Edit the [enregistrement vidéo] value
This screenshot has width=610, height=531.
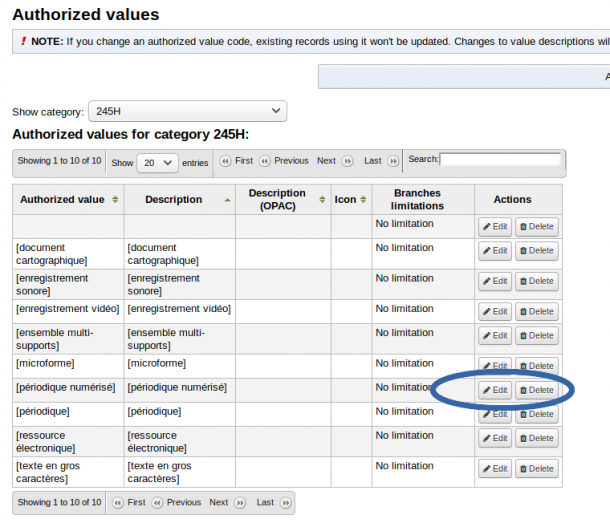tap(495, 311)
